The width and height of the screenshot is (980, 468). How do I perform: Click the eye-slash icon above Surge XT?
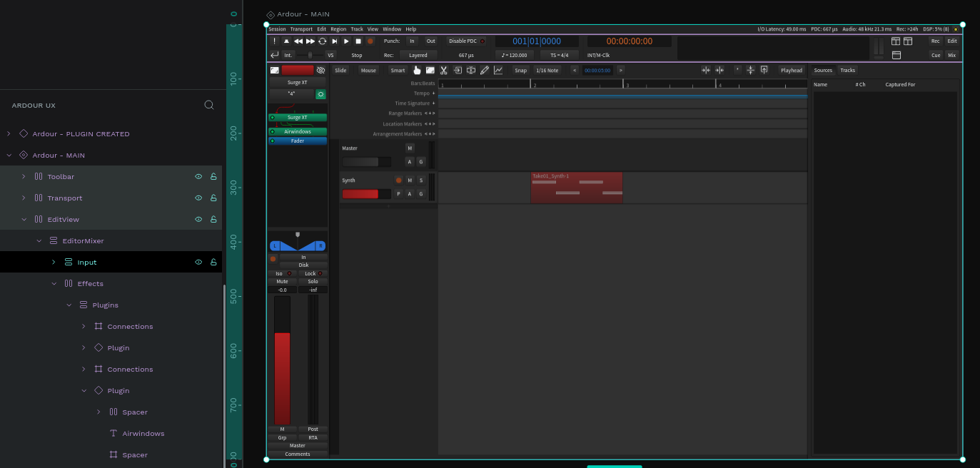point(320,70)
